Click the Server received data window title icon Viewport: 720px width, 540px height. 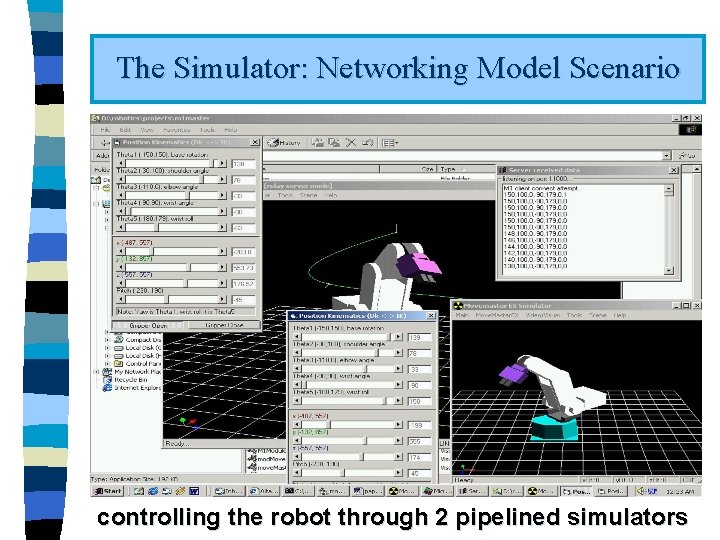[503, 170]
